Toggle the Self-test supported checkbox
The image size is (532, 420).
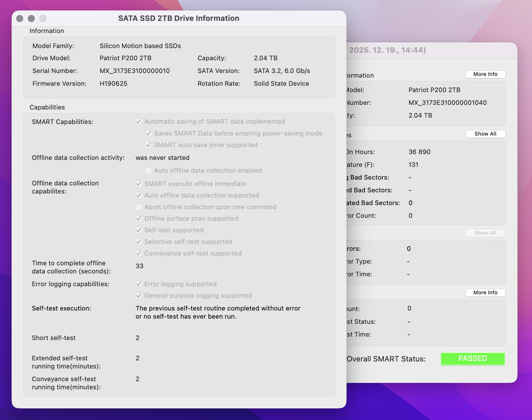(138, 230)
